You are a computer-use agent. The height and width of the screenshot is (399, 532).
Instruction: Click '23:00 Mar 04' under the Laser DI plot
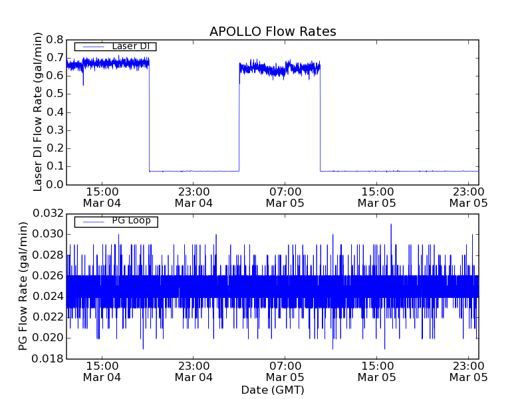click(194, 198)
